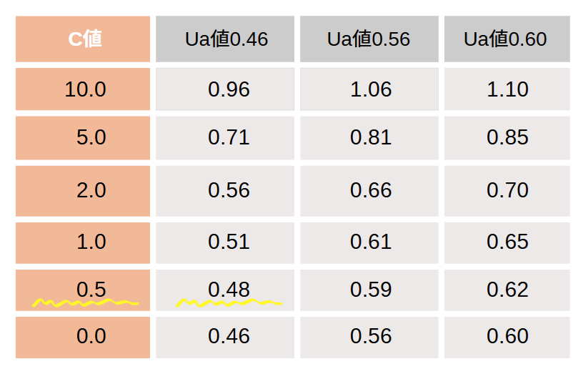The image size is (588, 374).
Task: Select the cell showing 0.65
Action: (x=507, y=242)
